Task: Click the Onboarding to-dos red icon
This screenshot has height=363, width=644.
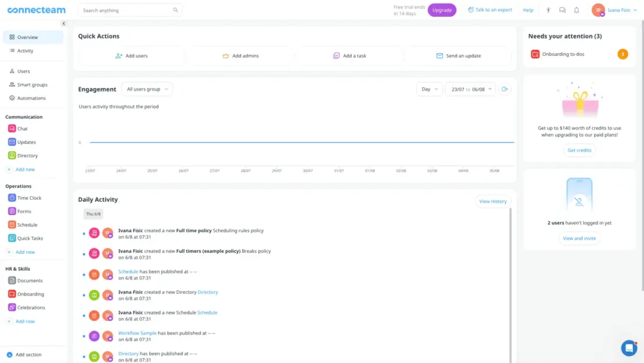Action: coord(535,54)
